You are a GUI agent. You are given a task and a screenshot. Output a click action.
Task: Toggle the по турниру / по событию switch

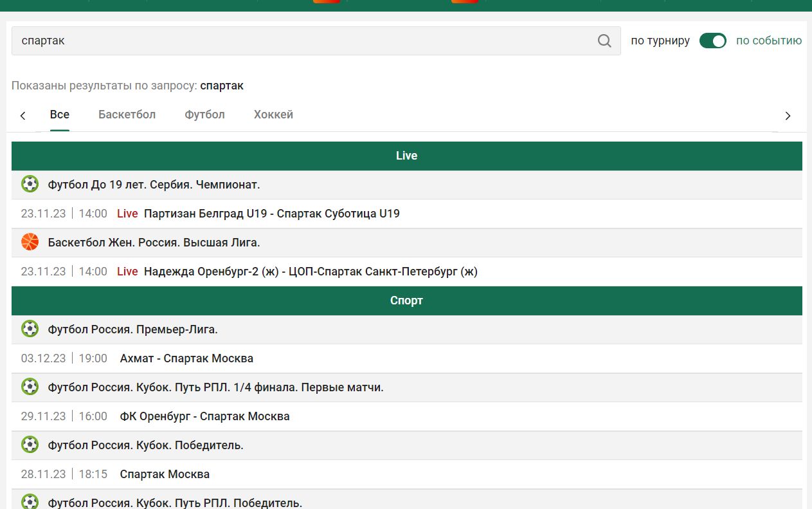coord(713,41)
